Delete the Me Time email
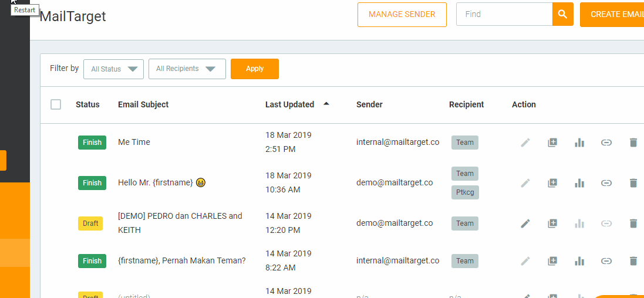Image resolution: width=644 pixels, height=298 pixels. [x=633, y=143]
